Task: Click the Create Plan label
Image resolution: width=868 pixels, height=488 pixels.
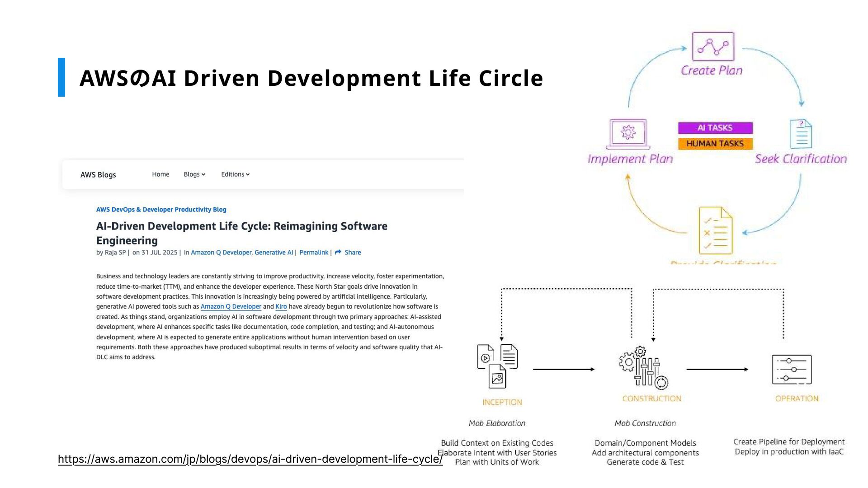Action: click(x=712, y=70)
